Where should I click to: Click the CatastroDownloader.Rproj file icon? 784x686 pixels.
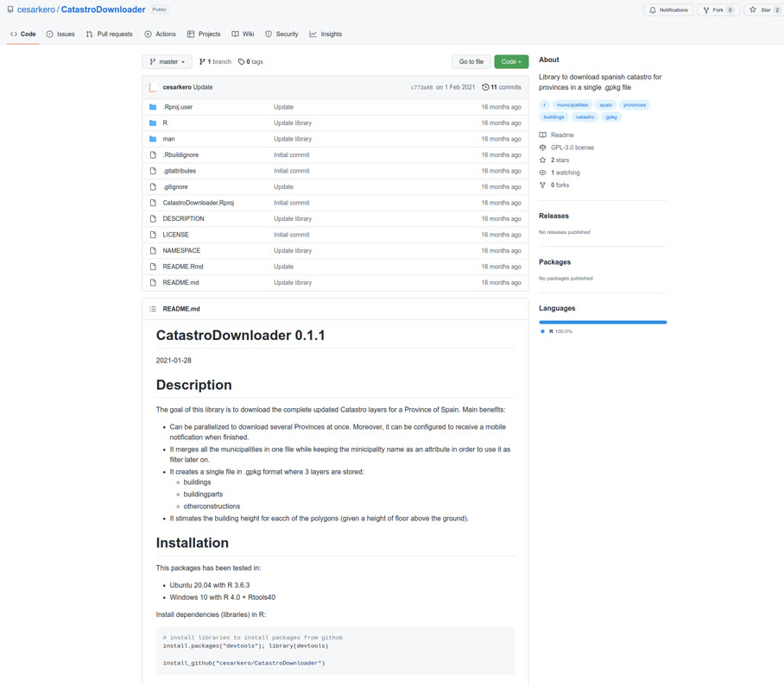(153, 203)
